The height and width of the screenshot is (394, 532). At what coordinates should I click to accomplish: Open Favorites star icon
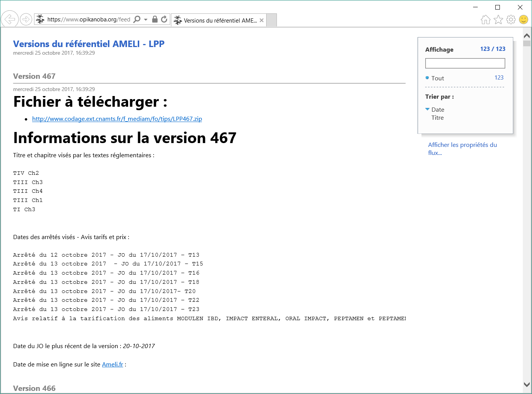[498, 20]
